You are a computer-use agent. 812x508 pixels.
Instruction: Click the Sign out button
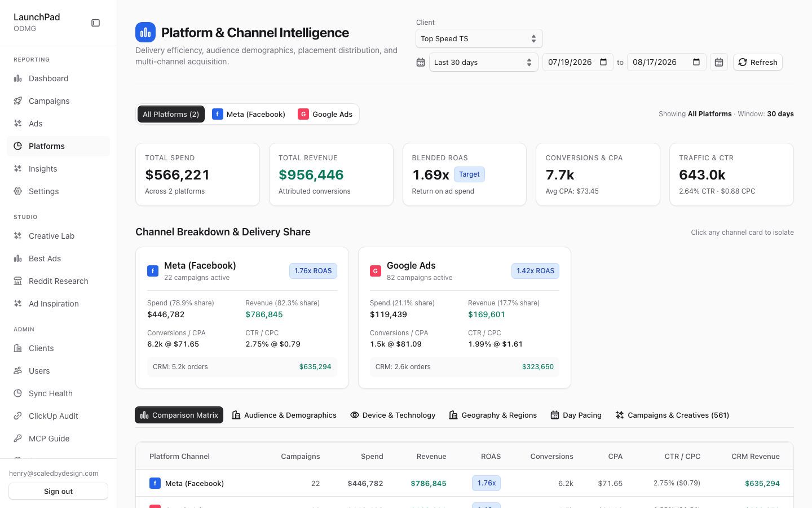[x=59, y=491]
